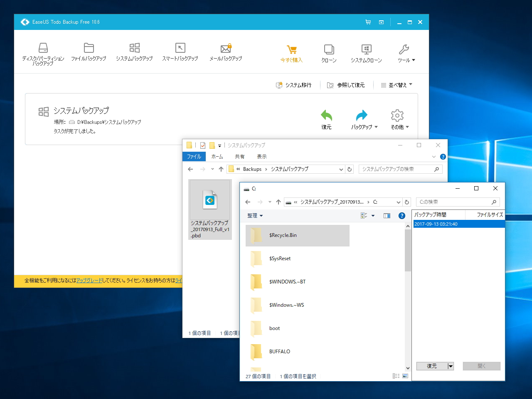Viewport: 532px width, 399px height.
Task: Click the C:の検索 search box
Action: pos(458,202)
